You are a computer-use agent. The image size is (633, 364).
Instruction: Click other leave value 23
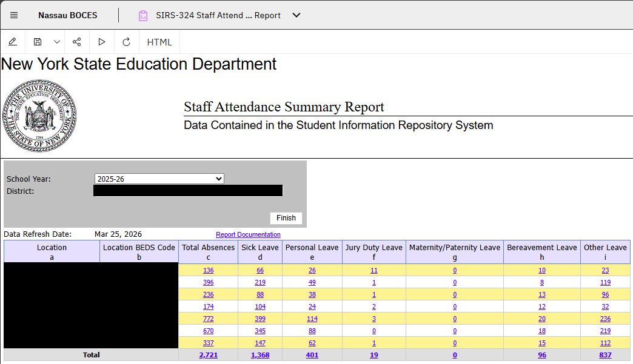(x=605, y=271)
